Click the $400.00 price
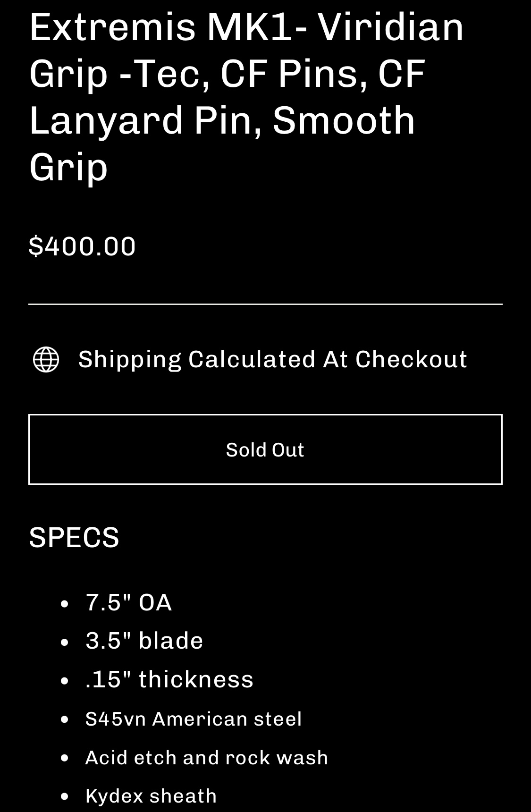531x812 pixels. 82,246
